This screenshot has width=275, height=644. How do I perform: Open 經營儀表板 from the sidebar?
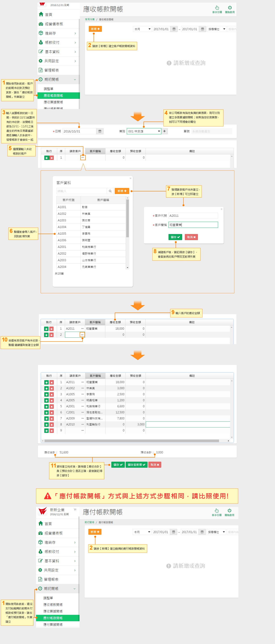[x=54, y=24]
